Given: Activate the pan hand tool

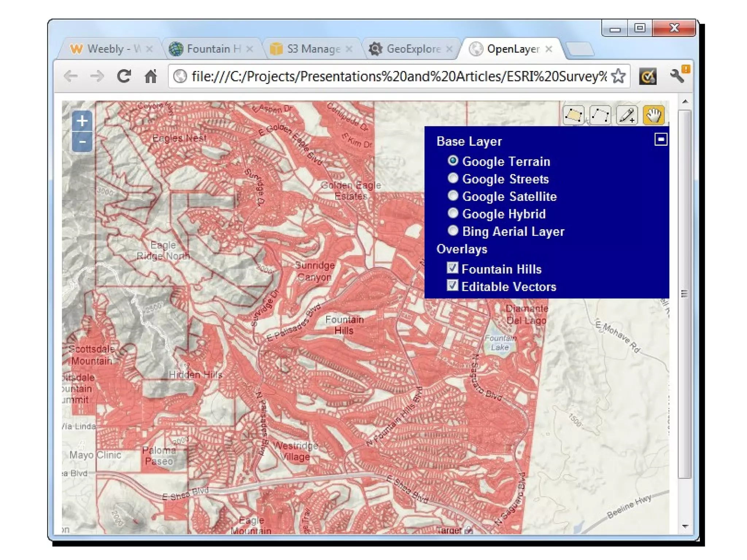Looking at the screenshot, I should click(x=653, y=116).
